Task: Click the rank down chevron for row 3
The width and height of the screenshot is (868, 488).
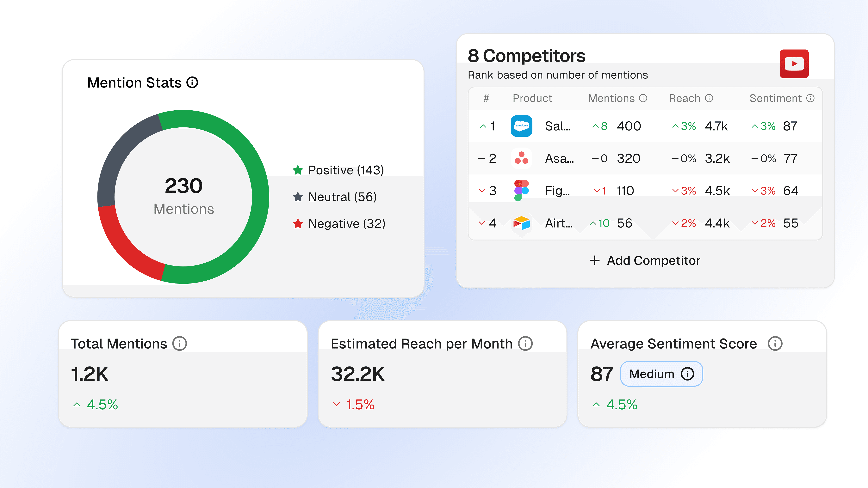Action: [482, 191]
